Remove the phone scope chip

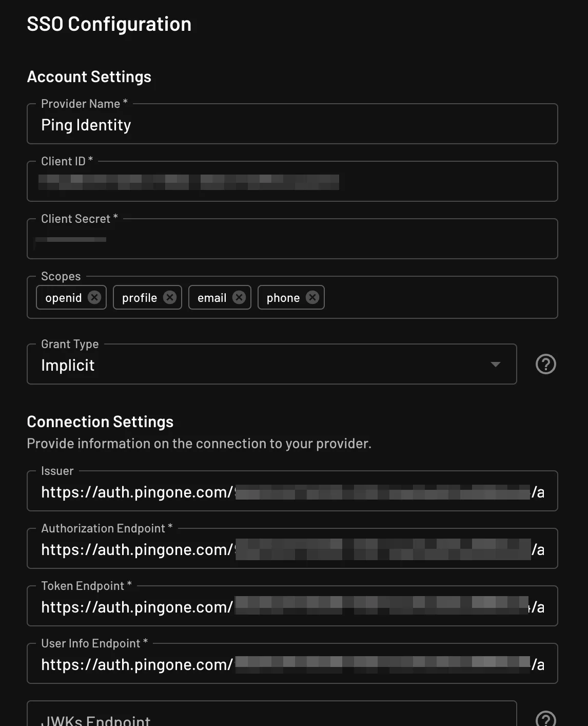[x=312, y=297]
